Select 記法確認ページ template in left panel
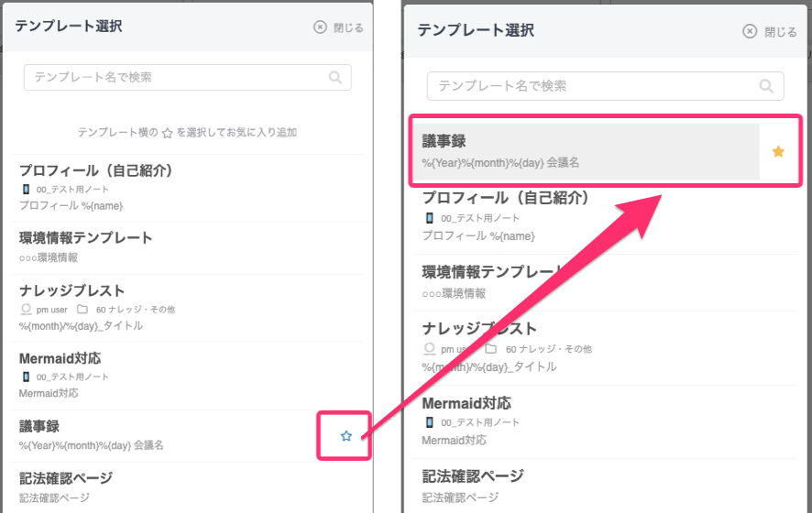Image resolution: width=812 pixels, height=513 pixels. 66,478
